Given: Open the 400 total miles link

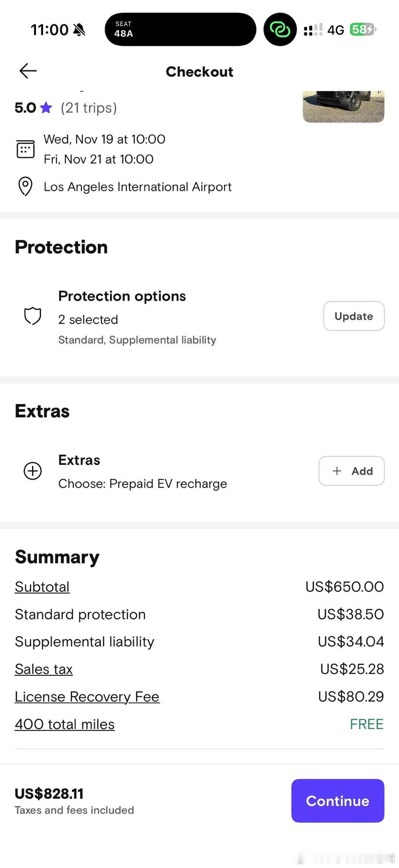Looking at the screenshot, I should [x=65, y=724].
